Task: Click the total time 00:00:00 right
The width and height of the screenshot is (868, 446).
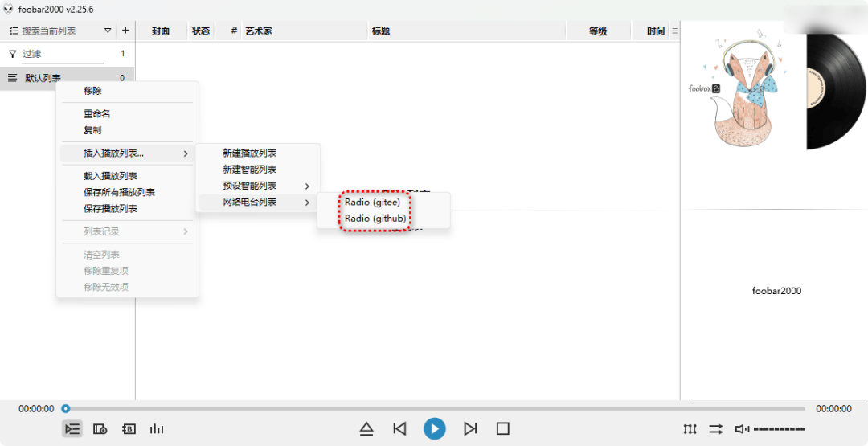Action: pos(833,409)
